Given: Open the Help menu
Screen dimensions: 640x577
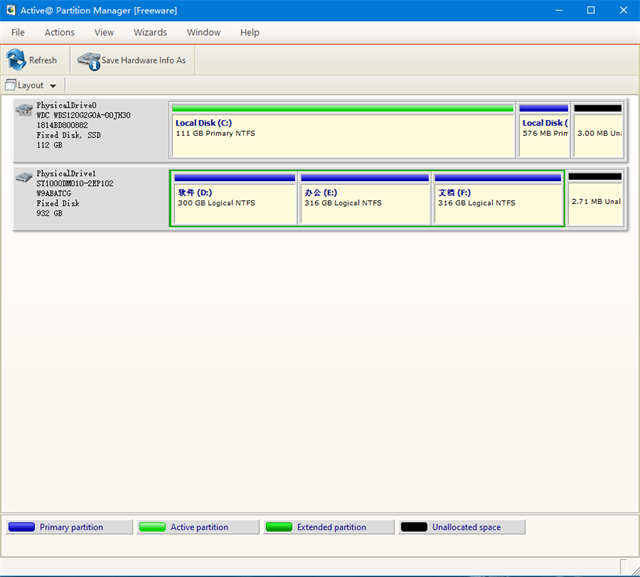Looking at the screenshot, I should click(x=249, y=32).
